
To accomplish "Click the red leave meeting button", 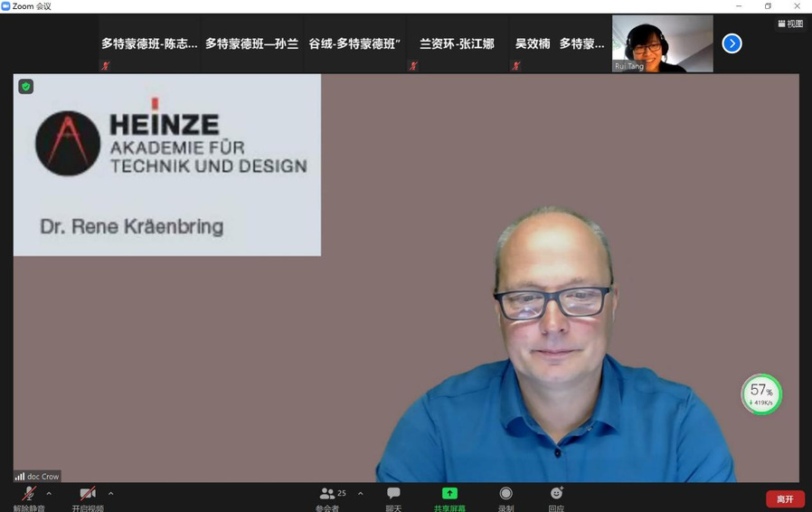I will pyautogui.click(x=784, y=499).
